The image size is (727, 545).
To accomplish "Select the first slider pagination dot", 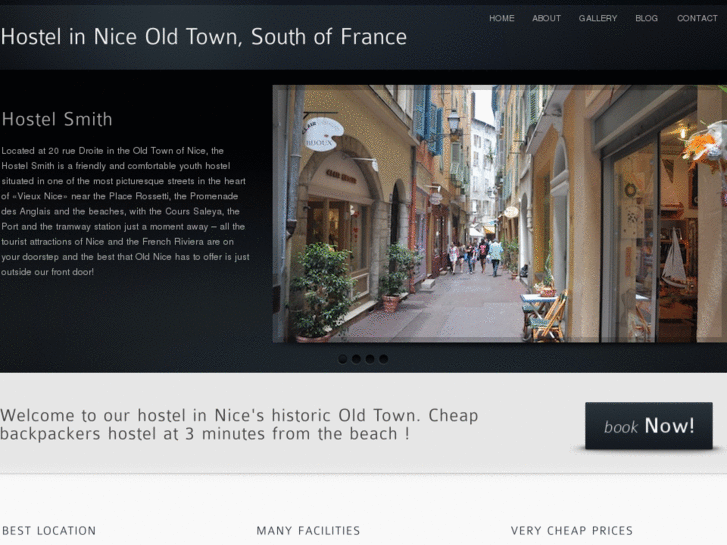I will (343, 359).
